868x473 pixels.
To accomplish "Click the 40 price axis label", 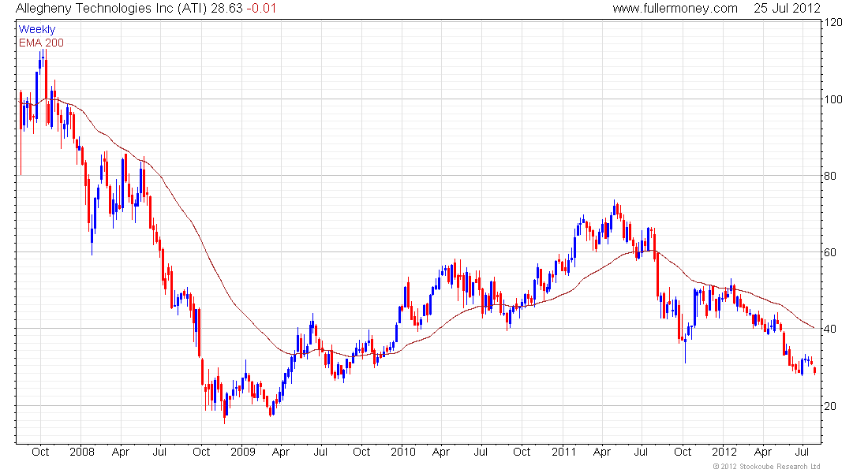I will pos(830,330).
